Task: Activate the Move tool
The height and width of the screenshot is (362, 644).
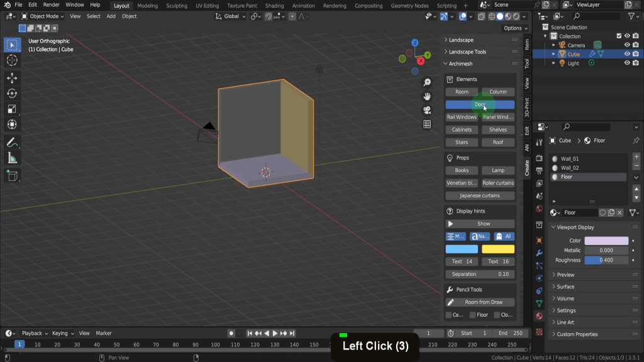Action: 12,77
